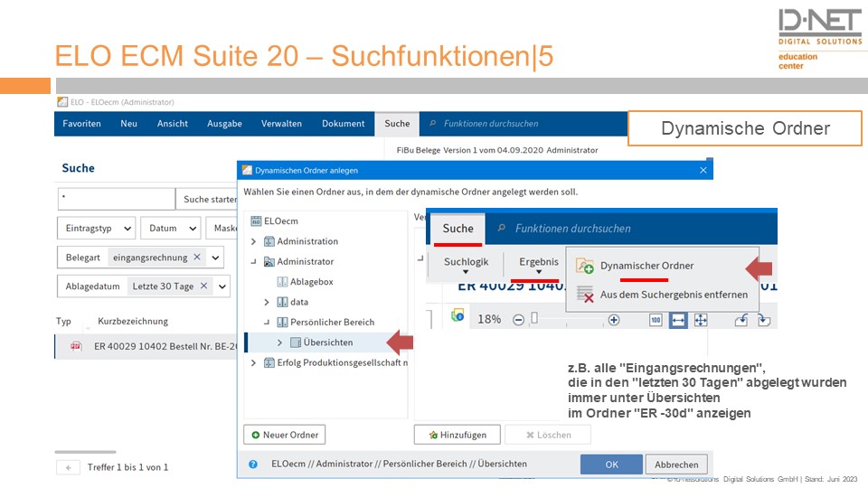This screenshot has width=868, height=488.
Task: Click the Dynamischen Ordner anlegen dialog title icon
Action: (247, 170)
